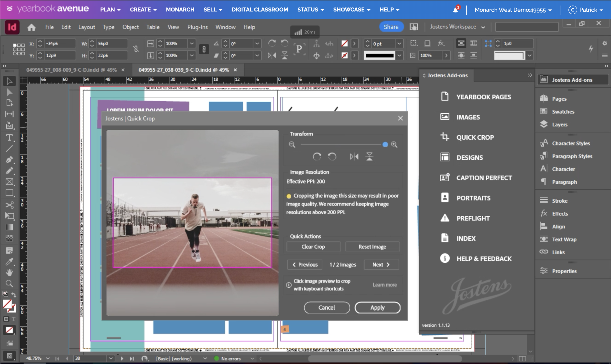
Task: Click the X position input field
Action: coord(60,44)
